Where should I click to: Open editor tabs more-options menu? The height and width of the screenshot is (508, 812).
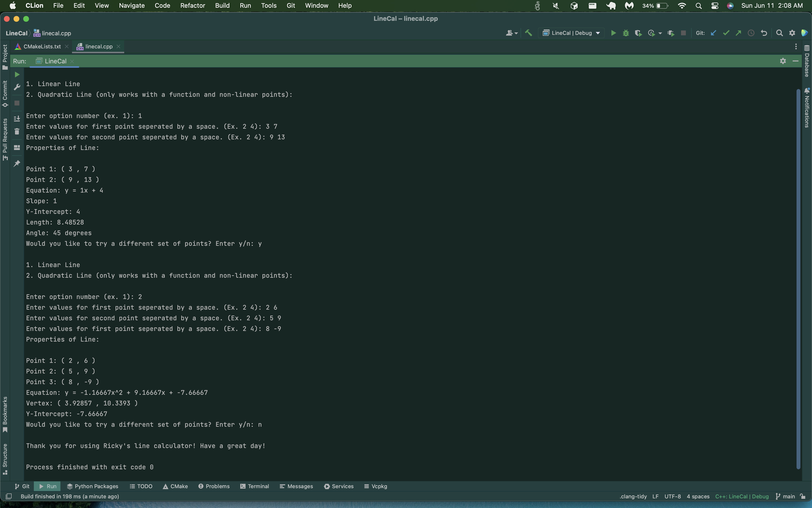(x=796, y=47)
